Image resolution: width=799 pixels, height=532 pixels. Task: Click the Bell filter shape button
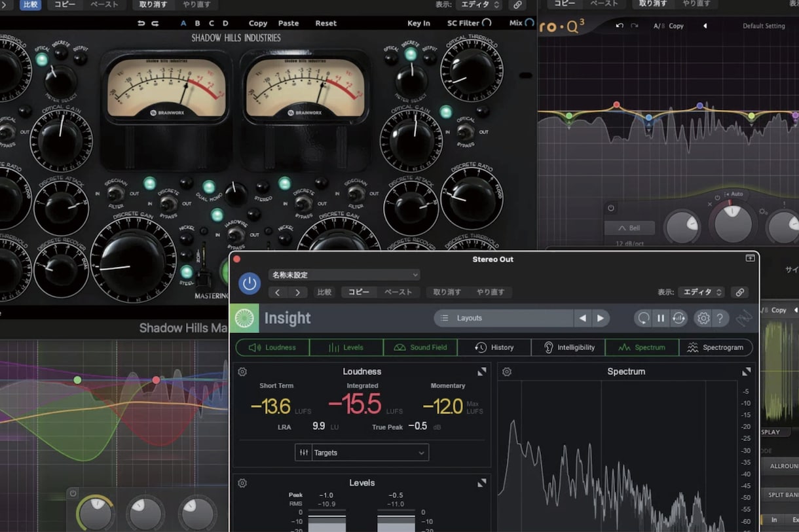click(629, 228)
